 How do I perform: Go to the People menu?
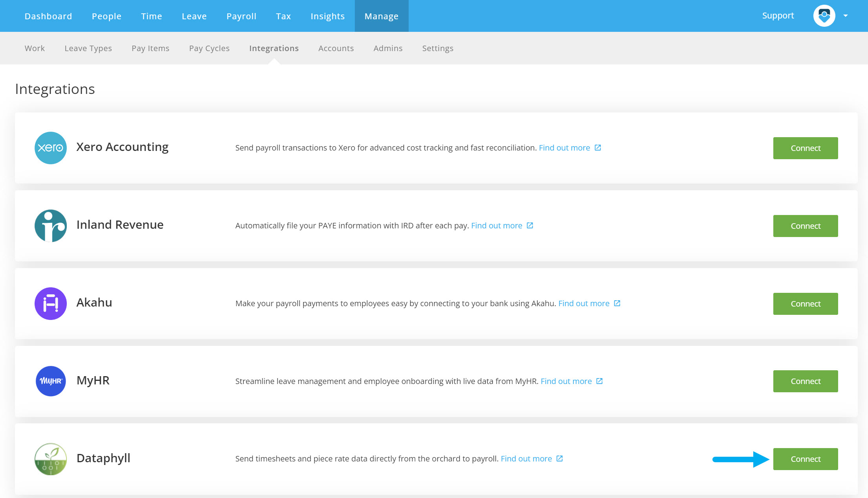(x=106, y=16)
